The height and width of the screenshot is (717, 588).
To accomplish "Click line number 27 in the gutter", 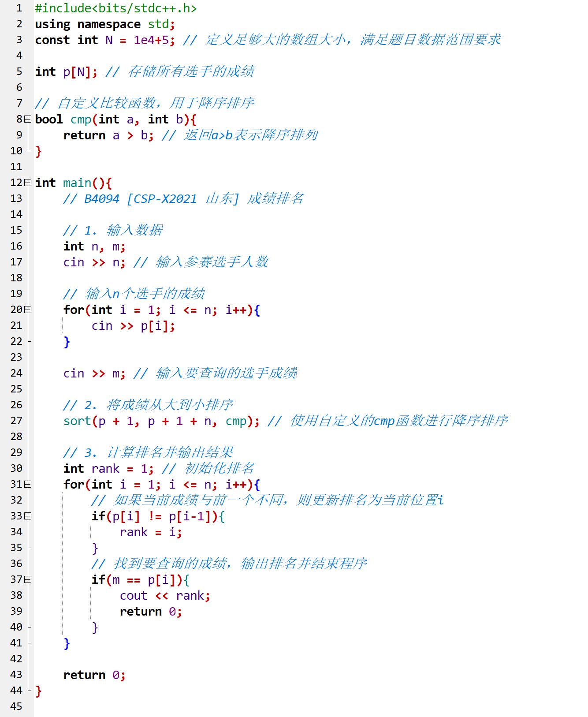I will [x=16, y=421].
